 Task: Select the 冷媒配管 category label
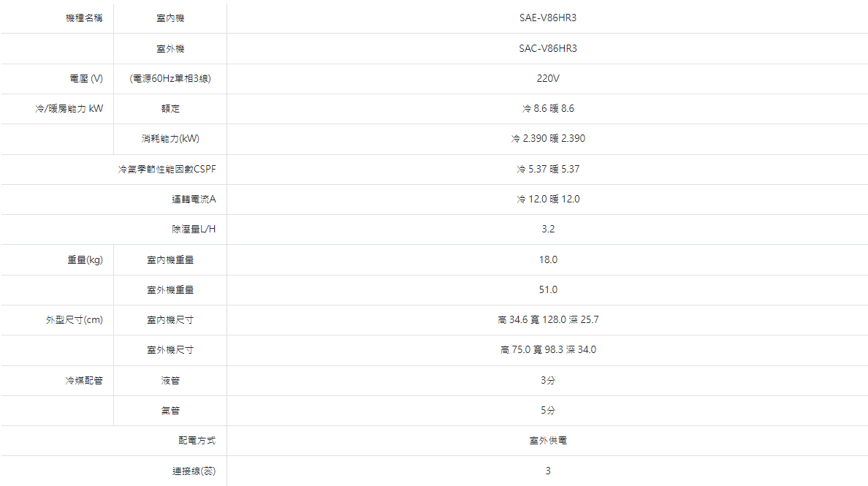[x=83, y=380]
